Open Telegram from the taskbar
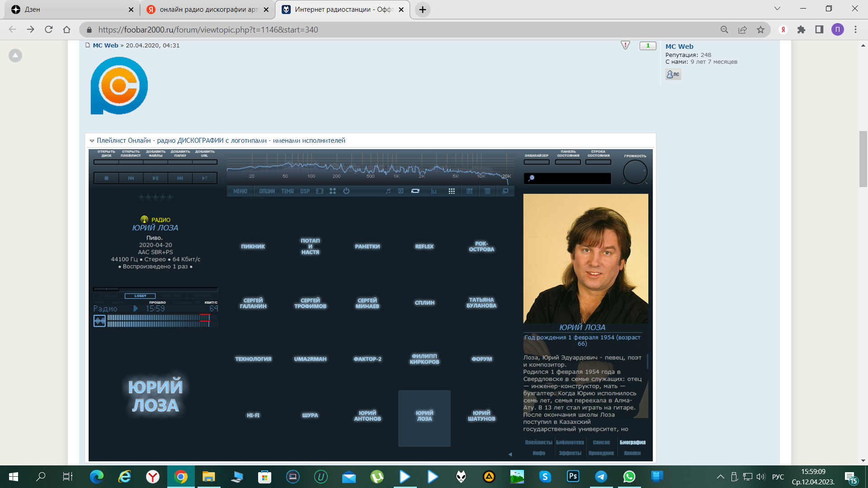 (x=601, y=477)
